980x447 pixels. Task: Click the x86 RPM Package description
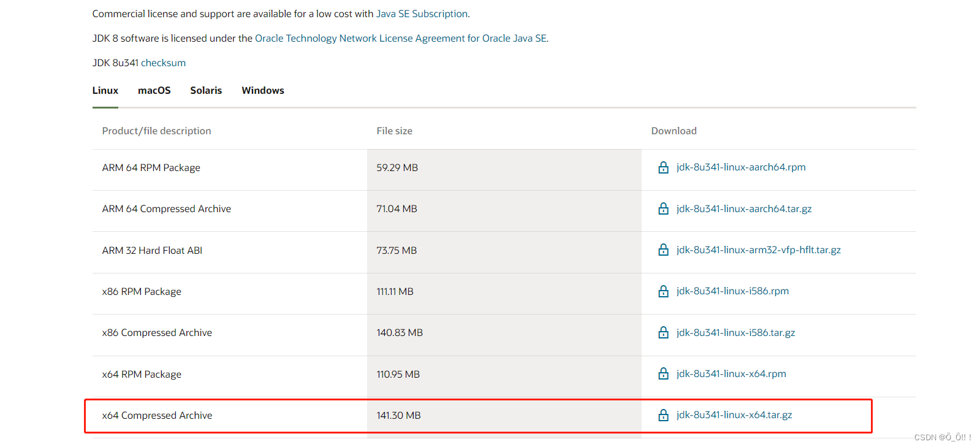pyautogui.click(x=142, y=291)
